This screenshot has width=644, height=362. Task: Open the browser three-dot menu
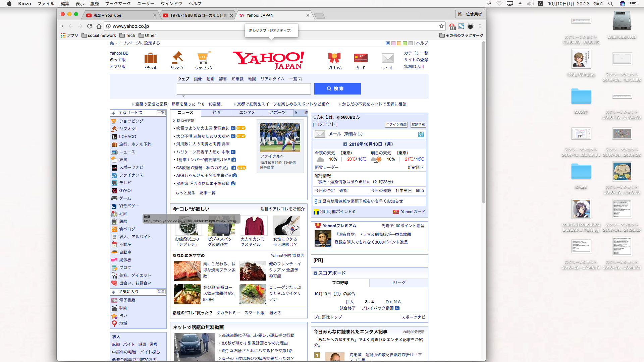(480, 26)
